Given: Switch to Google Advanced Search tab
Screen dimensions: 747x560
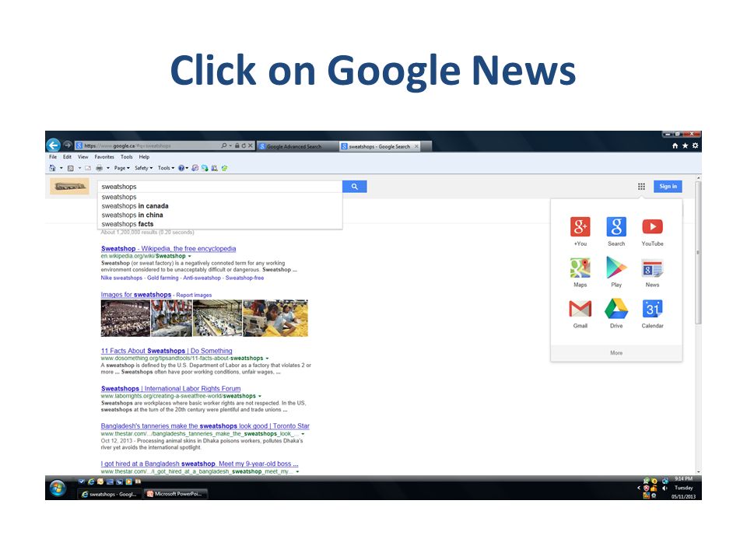Looking at the screenshot, I should click(296, 146).
